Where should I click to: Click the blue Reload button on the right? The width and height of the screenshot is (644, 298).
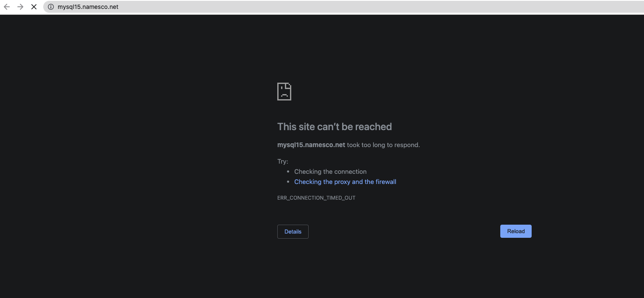516,231
